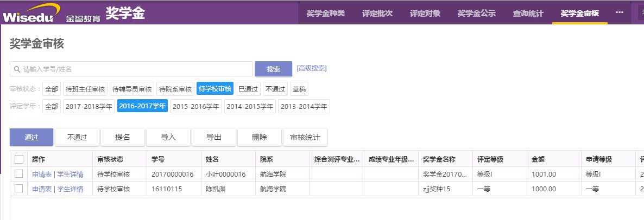The height and width of the screenshot is (220, 644).
Task: Click the 姓名 column header
Action: click(x=228, y=159)
